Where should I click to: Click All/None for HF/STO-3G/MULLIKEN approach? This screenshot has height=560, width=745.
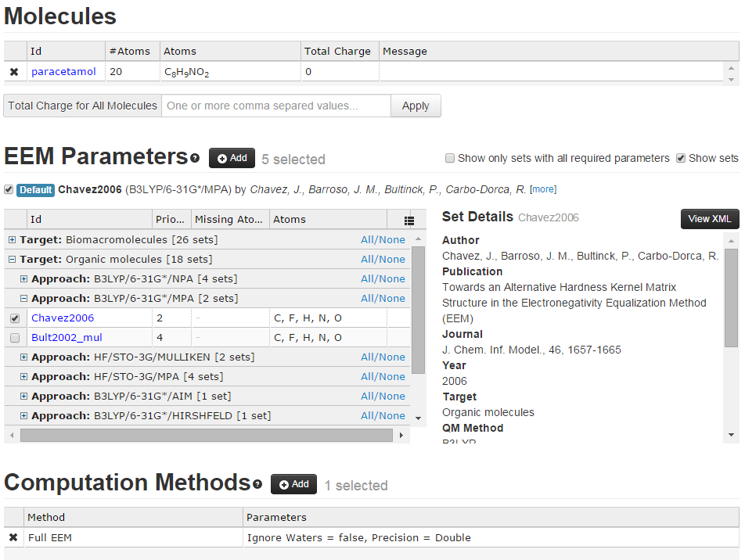(x=383, y=357)
